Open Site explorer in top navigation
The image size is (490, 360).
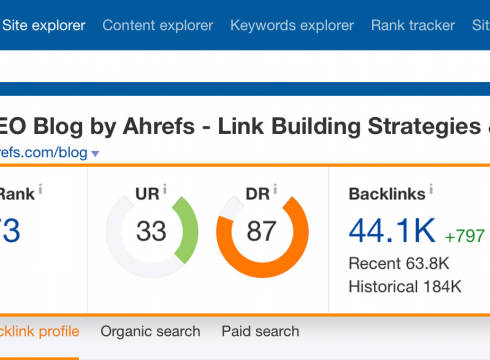click(44, 26)
